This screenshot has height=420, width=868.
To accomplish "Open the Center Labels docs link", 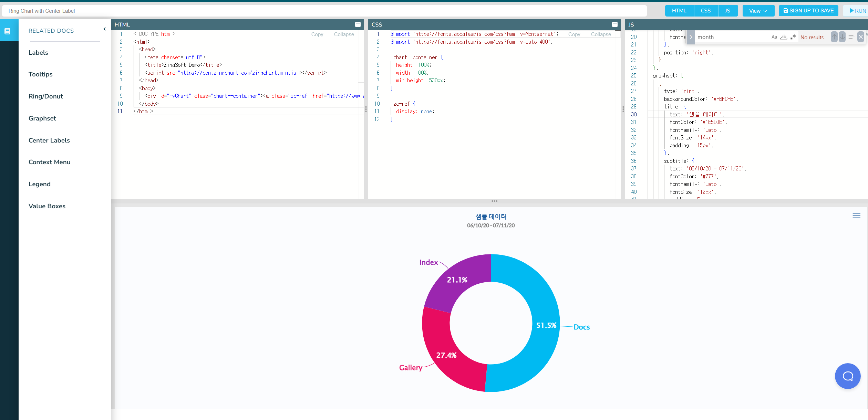I will coord(49,140).
